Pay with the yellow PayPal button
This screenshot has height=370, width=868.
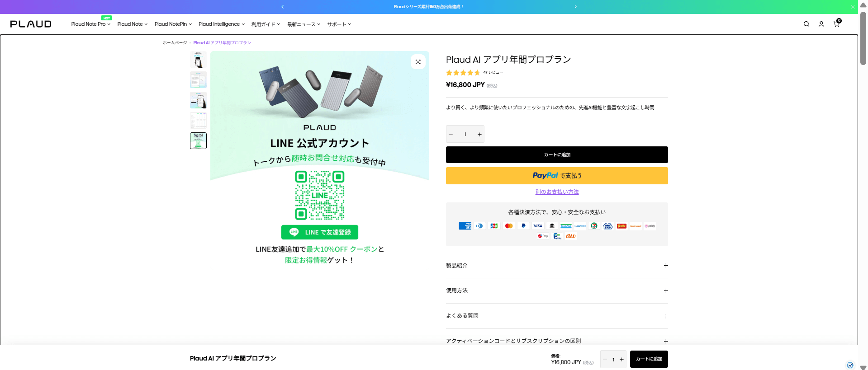(x=557, y=176)
